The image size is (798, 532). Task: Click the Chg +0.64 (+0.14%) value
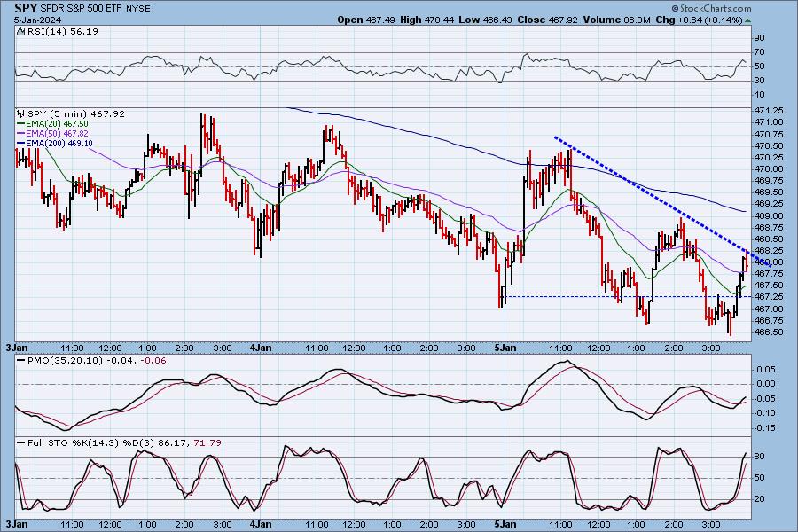(x=699, y=20)
